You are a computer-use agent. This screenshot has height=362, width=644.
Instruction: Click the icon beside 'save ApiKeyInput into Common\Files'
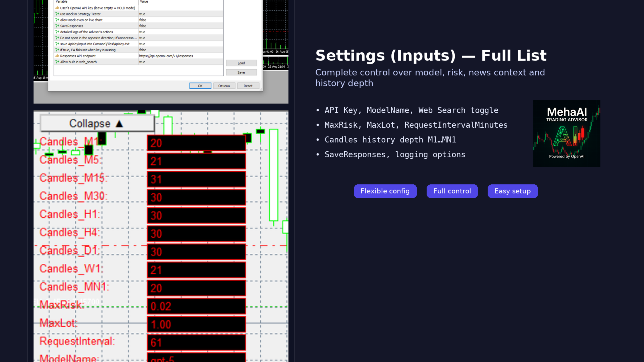tap(57, 44)
